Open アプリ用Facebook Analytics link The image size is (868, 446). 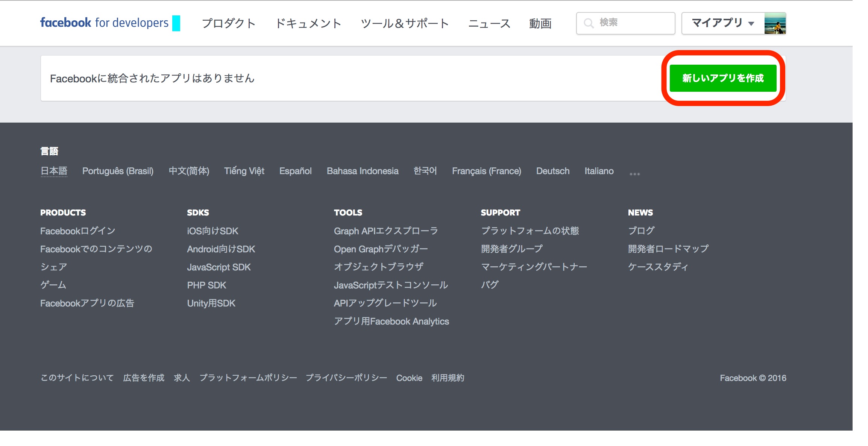tap(392, 321)
